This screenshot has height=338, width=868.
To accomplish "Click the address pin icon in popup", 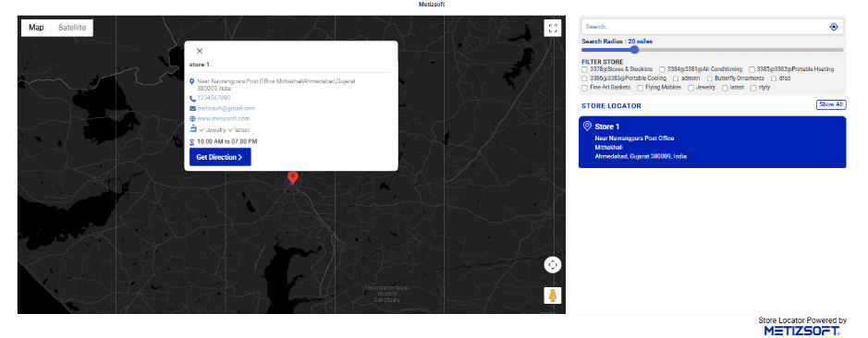I will [192, 81].
